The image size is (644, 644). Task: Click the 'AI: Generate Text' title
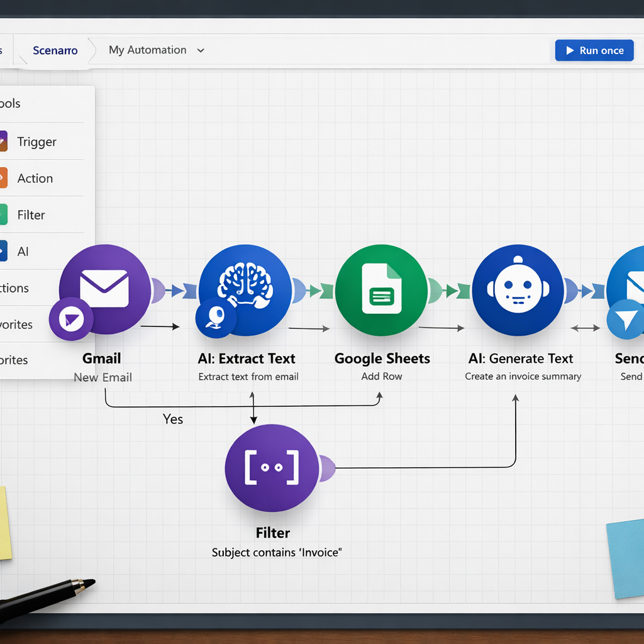click(x=520, y=358)
